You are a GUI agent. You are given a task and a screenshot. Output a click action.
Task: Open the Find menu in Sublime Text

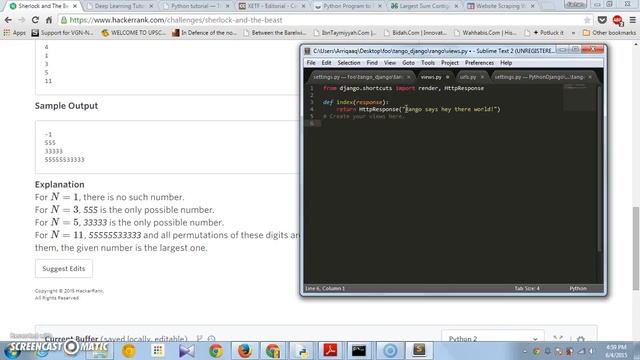click(372, 63)
